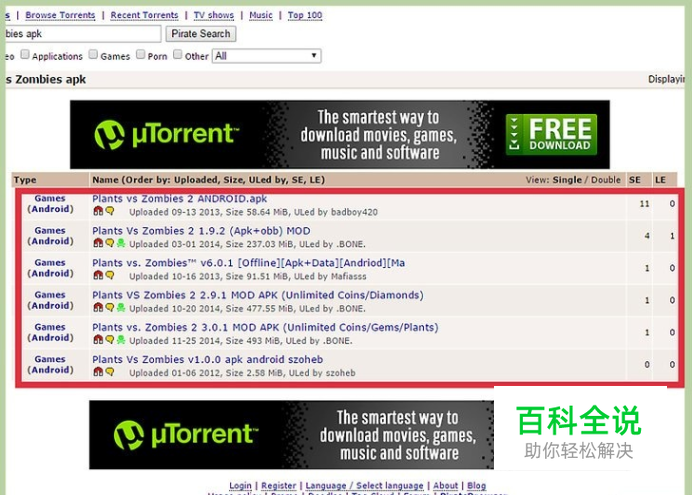Viewport: 692px width, 495px height.
Task: Click magnet icon for Zombies v1.0.0 szoheb torrent
Action: coord(98,372)
